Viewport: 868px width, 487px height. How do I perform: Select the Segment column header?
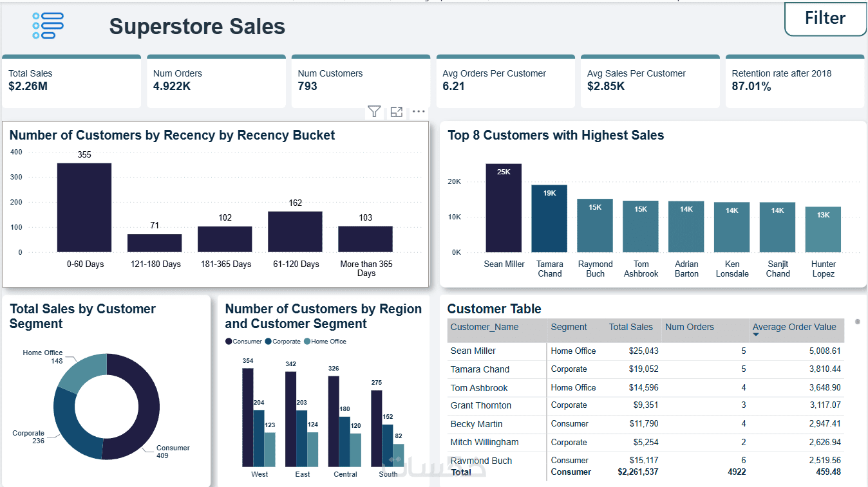[x=569, y=327]
